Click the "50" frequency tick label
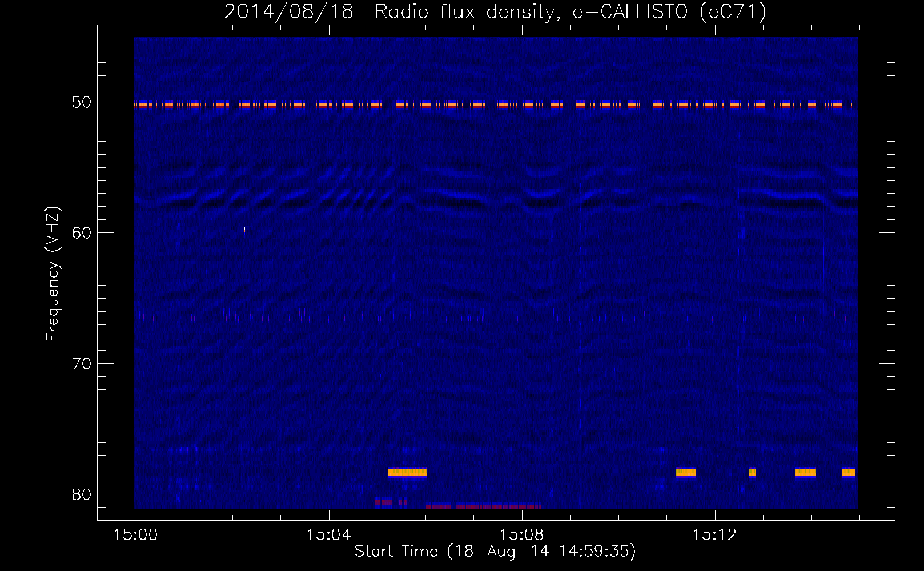The height and width of the screenshot is (571, 924). pyautogui.click(x=82, y=102)
